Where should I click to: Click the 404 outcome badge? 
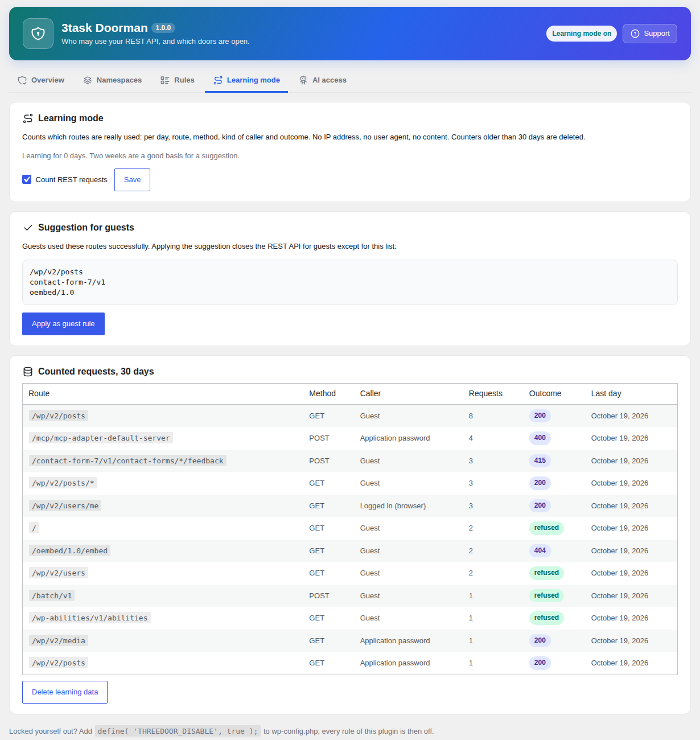(540, 551)
